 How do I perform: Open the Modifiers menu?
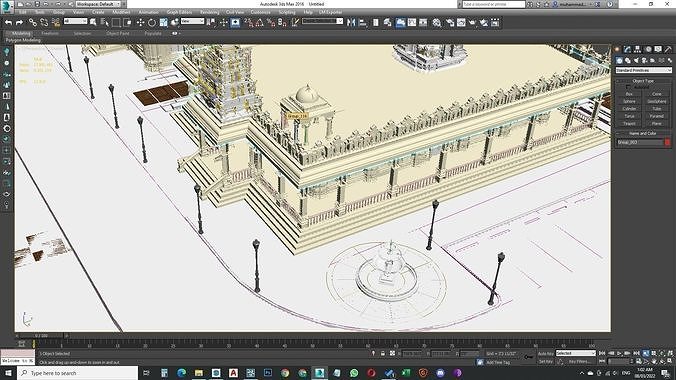[121, 12]
